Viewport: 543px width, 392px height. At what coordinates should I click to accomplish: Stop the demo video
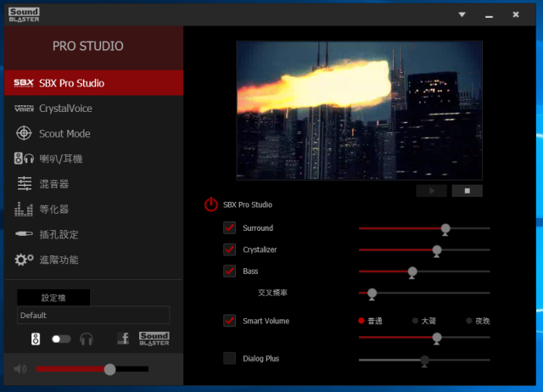click(467, 191)
